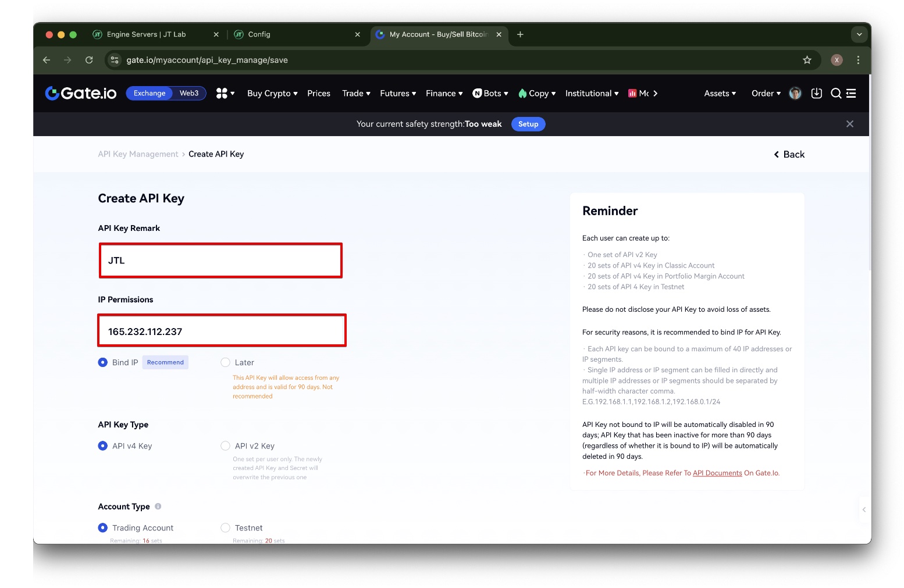This screenshot has width=904, height=588.
Task: Select the Later radio option
Action: point(226,362)
